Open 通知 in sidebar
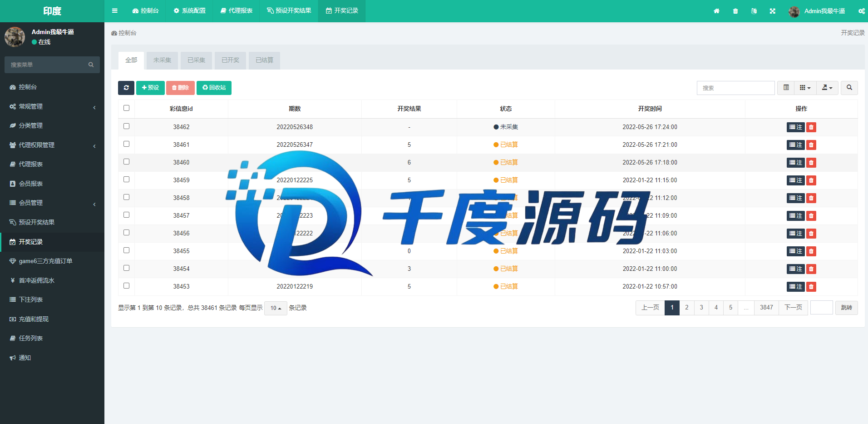This screenshot has height=424, width=868. pos(52,358)
